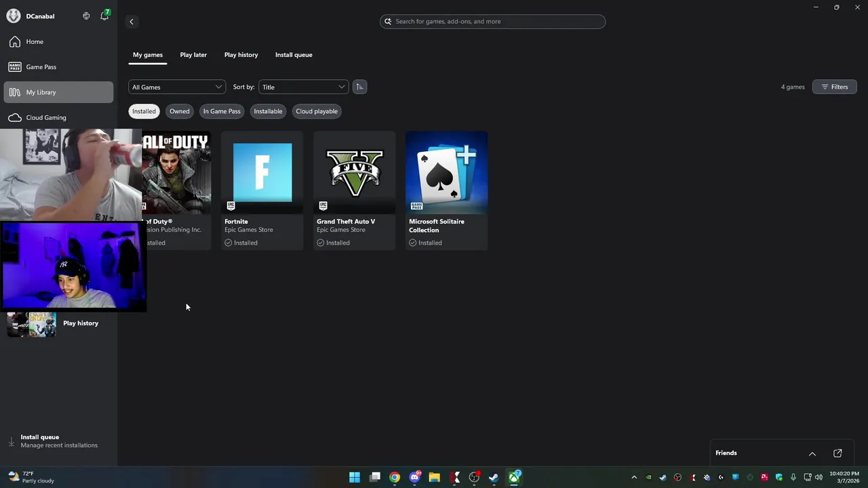This screenshot has height=488, width=868.
Task: Click the Game Pass badge on Solitaire
Action: [x=416, y=205]
